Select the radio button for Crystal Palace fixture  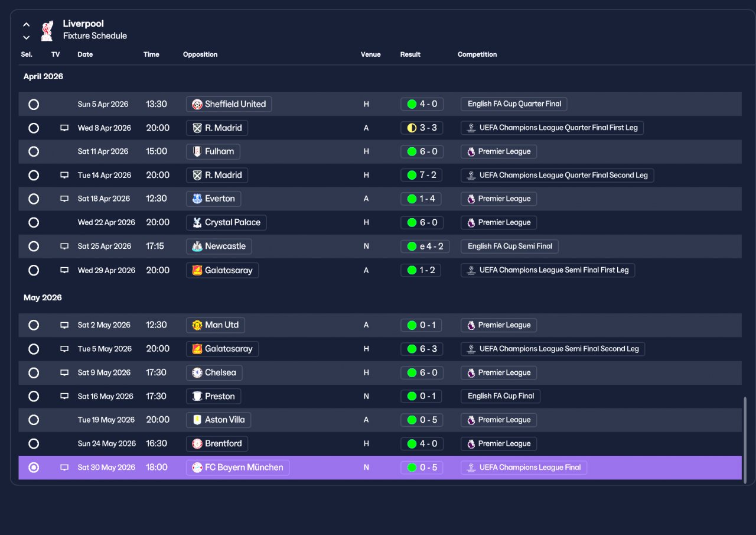[x=34, y=222]
